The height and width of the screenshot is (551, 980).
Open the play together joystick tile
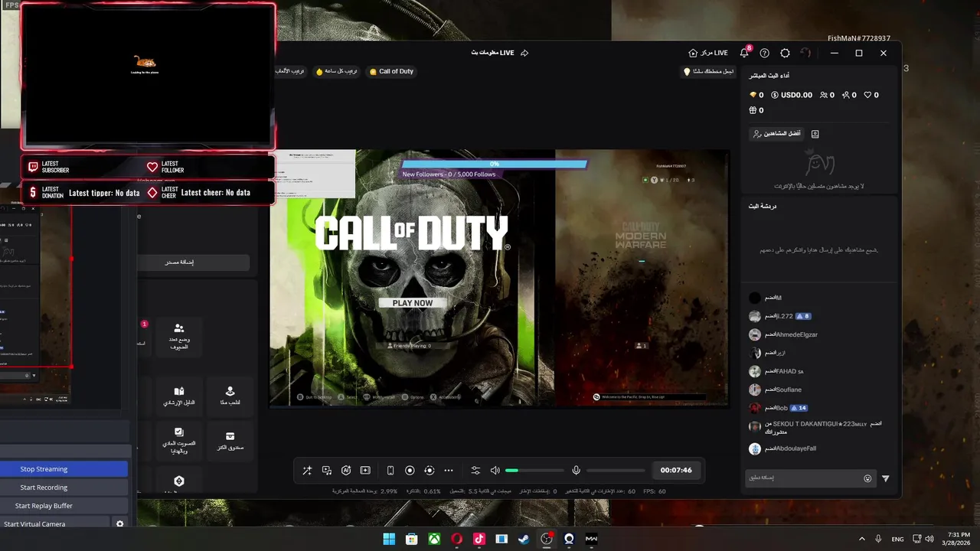tap(230, 396)
